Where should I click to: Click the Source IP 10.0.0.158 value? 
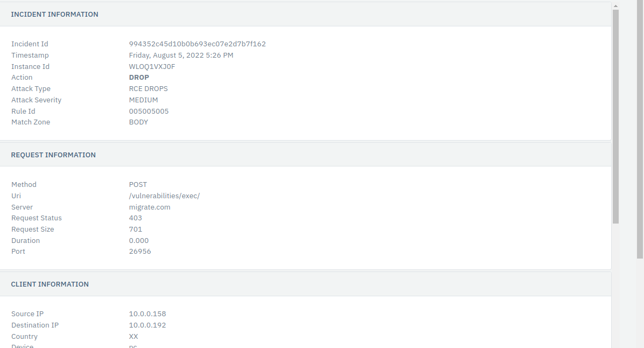148,314
